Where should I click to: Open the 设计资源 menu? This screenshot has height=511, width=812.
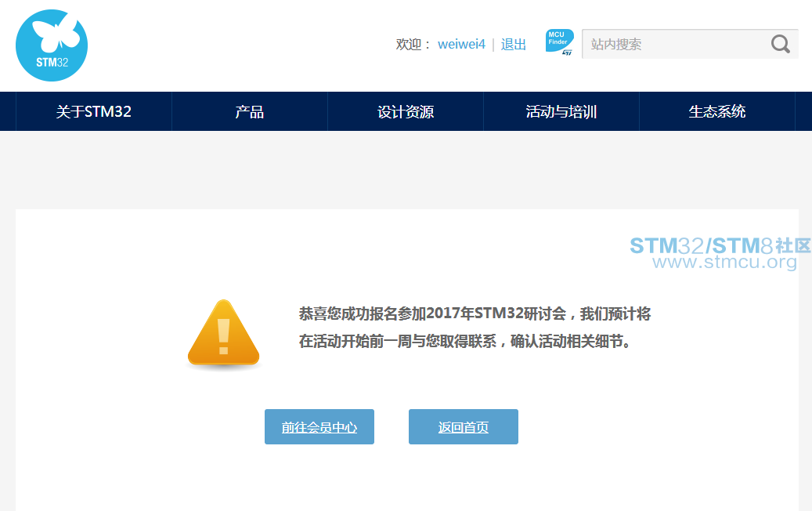[406, 111]
